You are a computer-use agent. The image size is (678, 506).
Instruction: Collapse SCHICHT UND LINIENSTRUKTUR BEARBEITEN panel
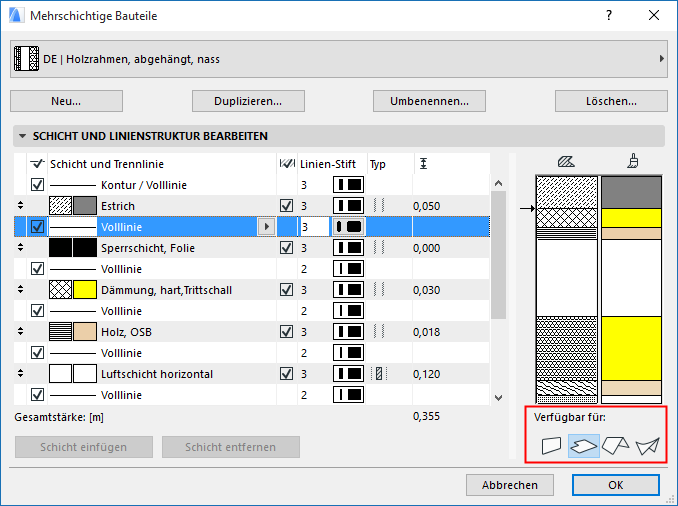(22, 136)
